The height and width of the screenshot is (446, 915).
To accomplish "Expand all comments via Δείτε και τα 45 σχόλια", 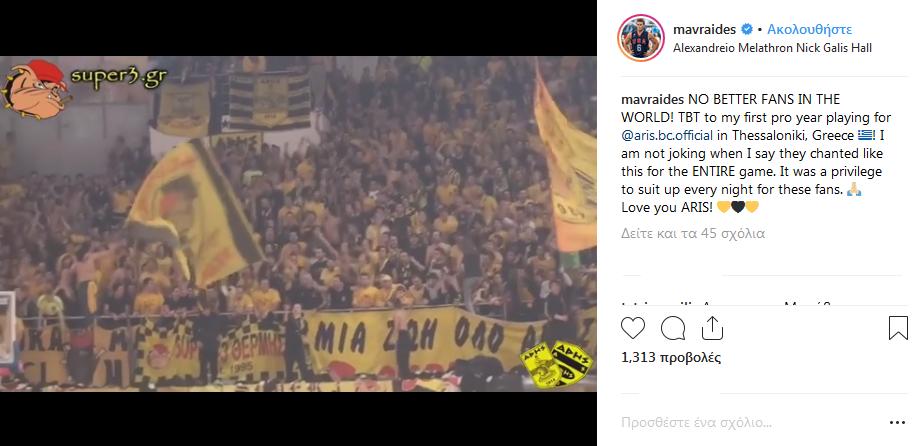I will pyautogui.click(x=693, y=234).
